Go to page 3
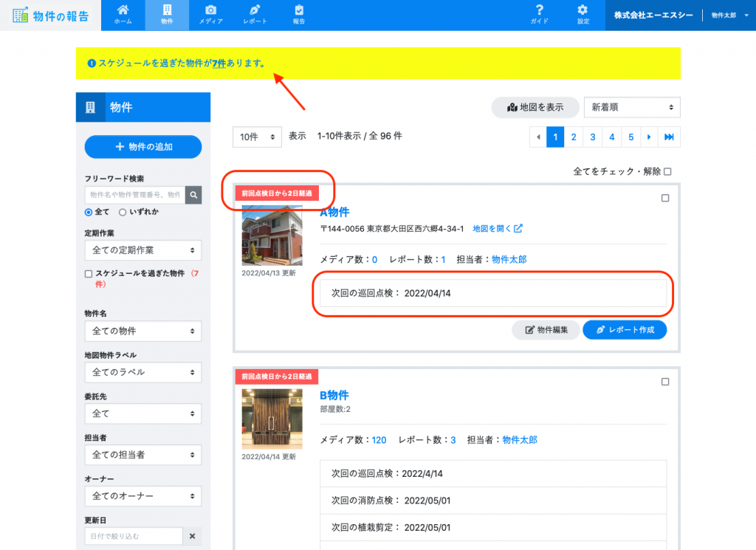Image resolution: width=756 pixels, height=550 pixels. (593, 137)
